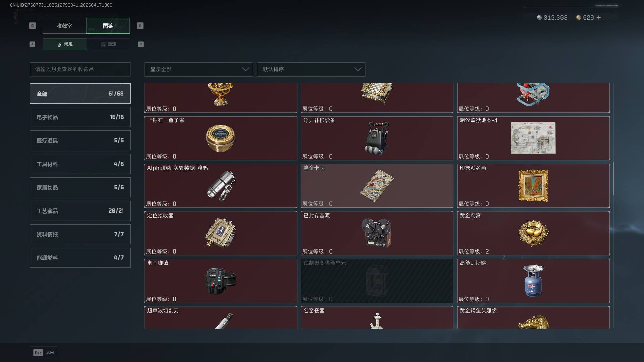Select the 黄金鸟窝 golden nest item
This screenshot has height=362, width=644.
coord(533,233)
